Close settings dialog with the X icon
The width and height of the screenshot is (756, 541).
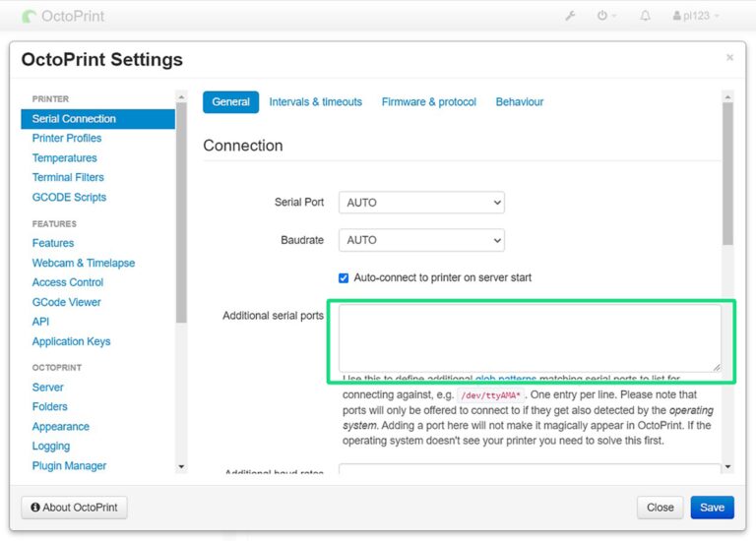[729, 58]
